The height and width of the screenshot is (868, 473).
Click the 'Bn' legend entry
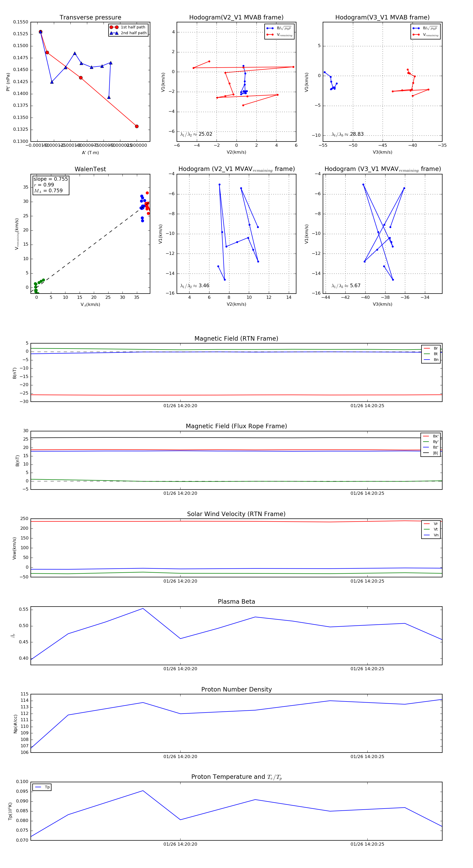tap(431, 360)
